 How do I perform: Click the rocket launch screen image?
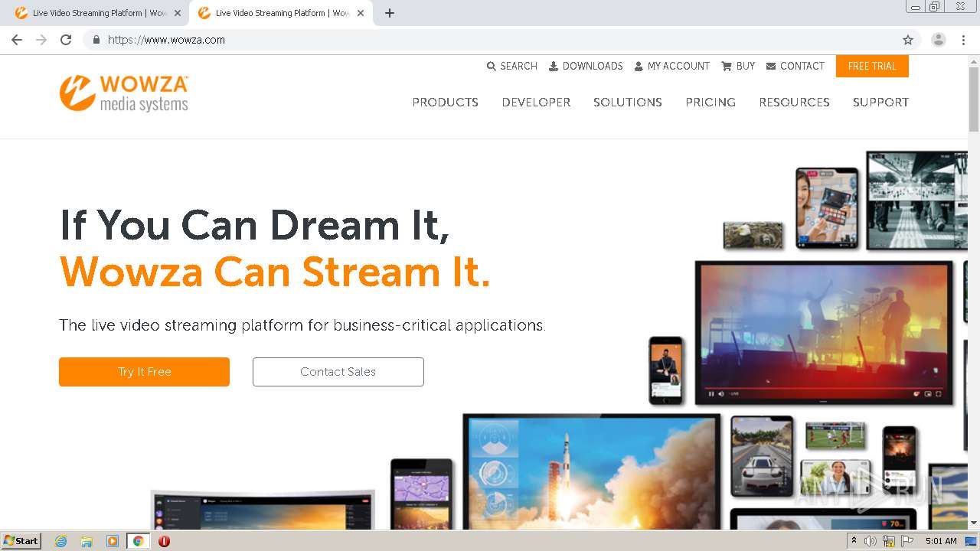(x=592, y=471)
